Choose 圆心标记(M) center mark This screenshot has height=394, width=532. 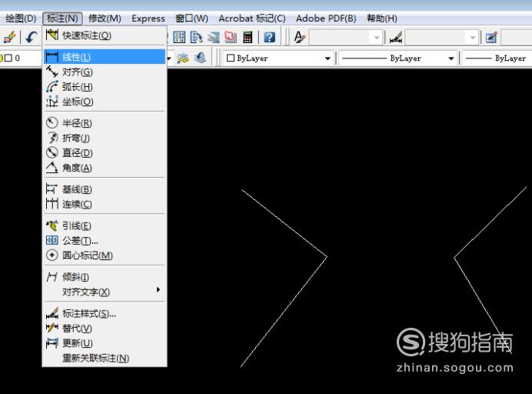[x=105, y=255]
